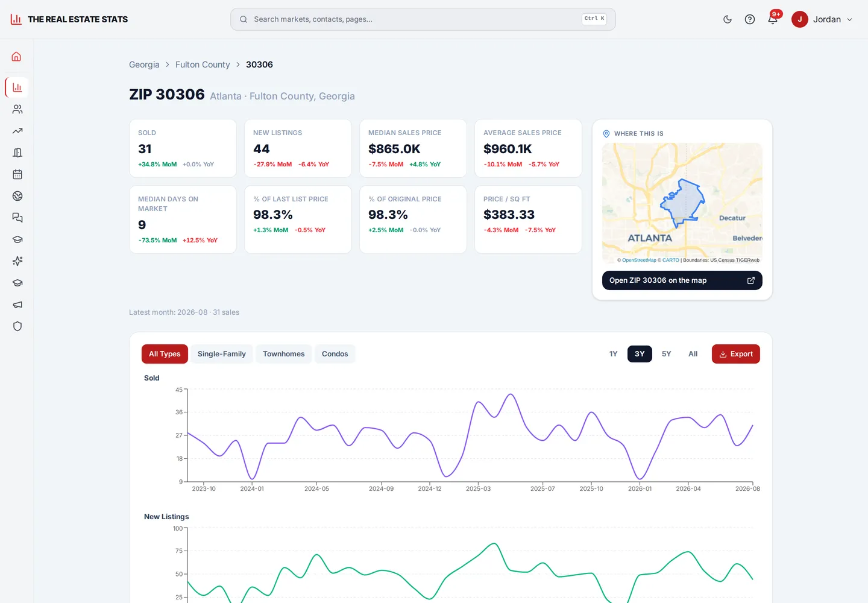Focus the search markets, contacts, pages field
Image resolution: width=868 pixels, height=603 pixels.
423,19
